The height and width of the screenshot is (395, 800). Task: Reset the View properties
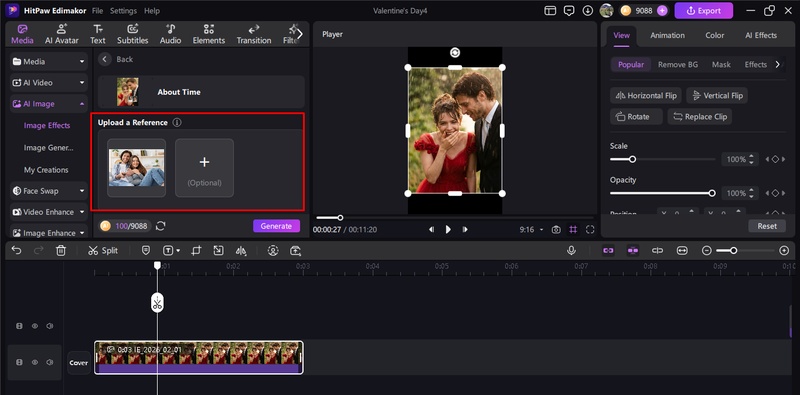[x=767, y=226]
